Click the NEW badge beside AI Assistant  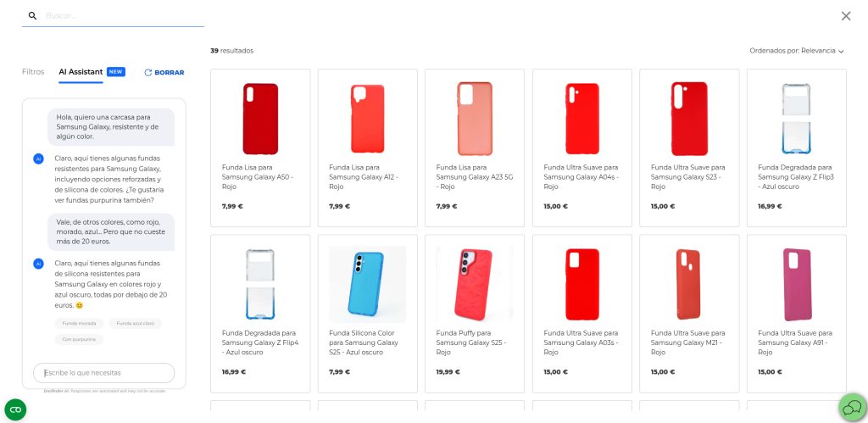116,72
